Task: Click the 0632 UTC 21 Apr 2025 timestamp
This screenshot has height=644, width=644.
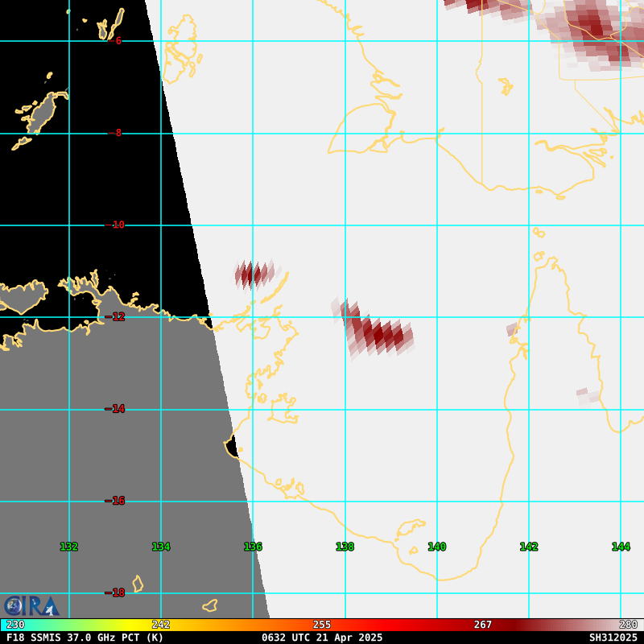Action: pos(322,638)
